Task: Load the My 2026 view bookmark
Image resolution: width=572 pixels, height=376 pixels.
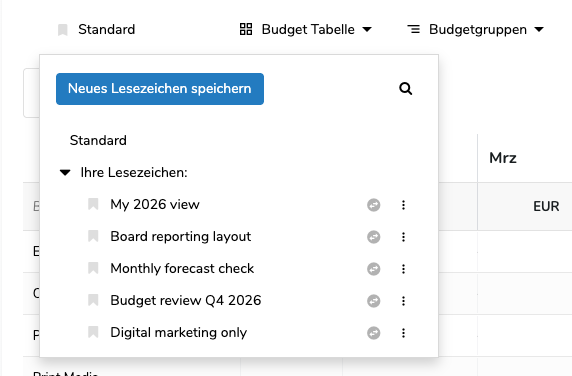Action: point(155,205)
